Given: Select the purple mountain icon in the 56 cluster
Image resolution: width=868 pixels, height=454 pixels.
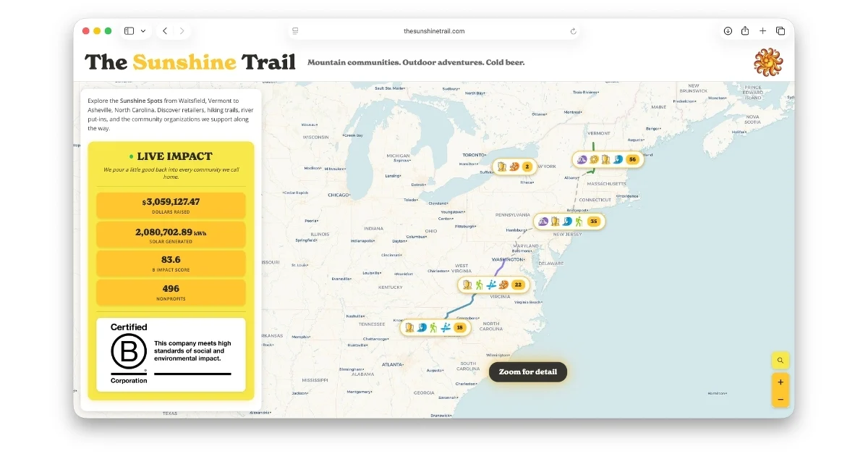Looking at the screenshot, I should [x=582, y=159].
